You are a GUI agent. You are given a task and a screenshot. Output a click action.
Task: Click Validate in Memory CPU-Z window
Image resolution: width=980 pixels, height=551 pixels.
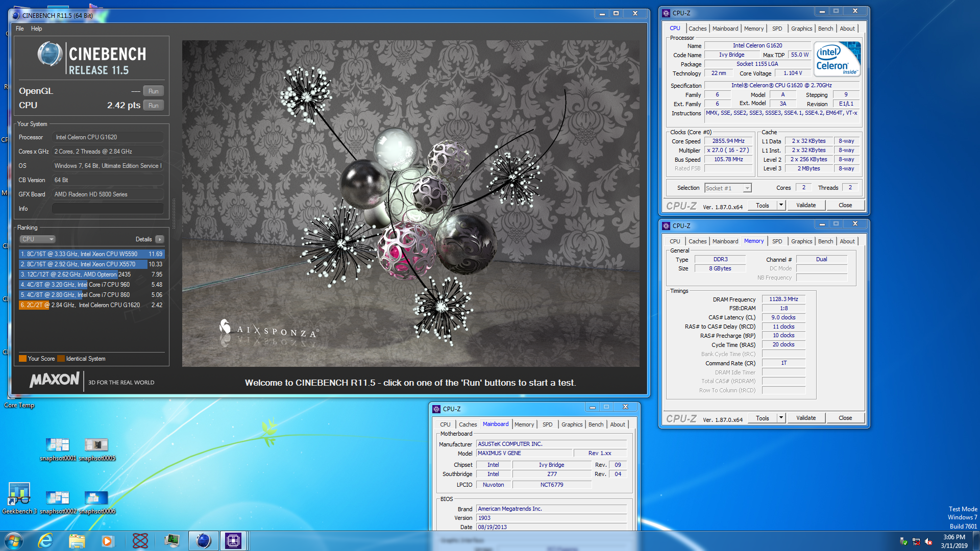[x=806, y=418]
